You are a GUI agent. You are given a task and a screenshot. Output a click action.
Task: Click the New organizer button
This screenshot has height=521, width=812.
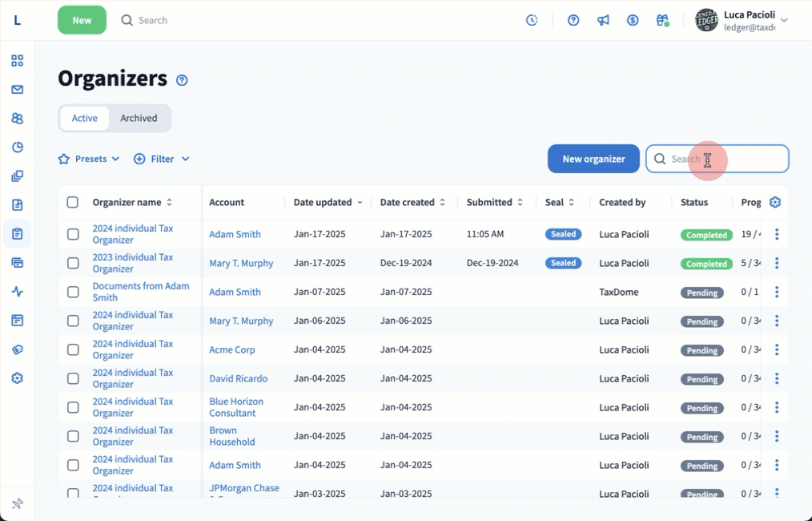tap(593, 159)
